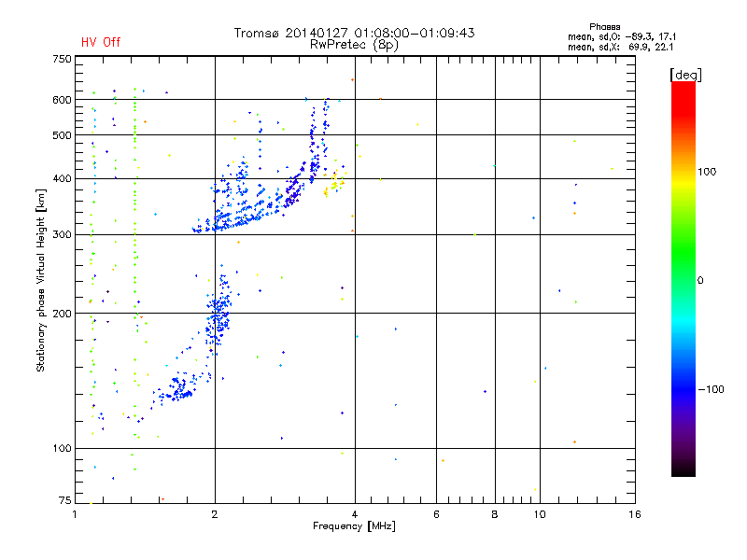Click 'mean, sd,X: 69.9, 22.1' line
747x560 pixels.
620,47
